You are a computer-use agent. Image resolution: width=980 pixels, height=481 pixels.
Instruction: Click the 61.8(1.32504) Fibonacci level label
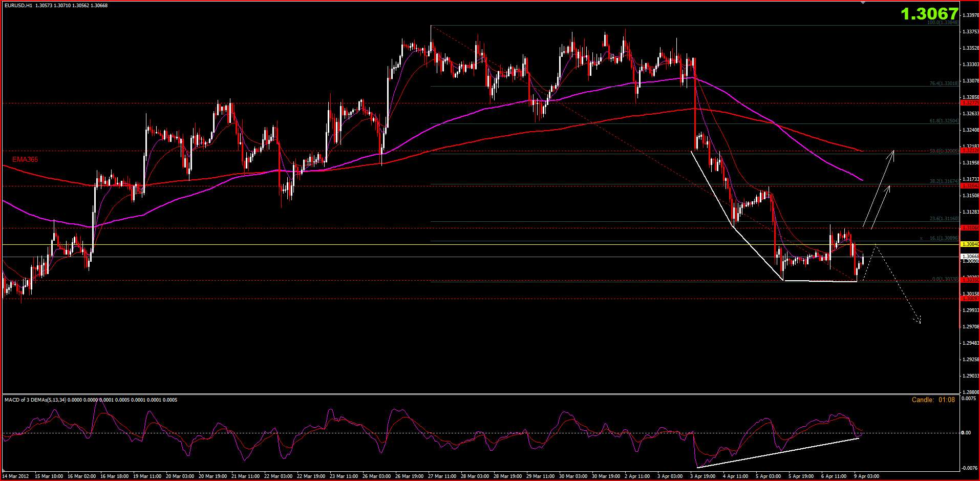944,121
